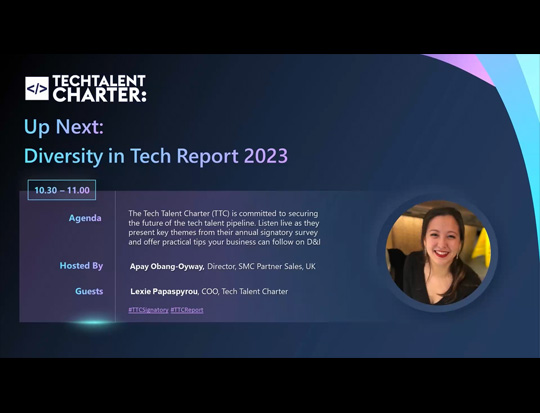540x413 pixels.
Task: Click the 'Diversity in Tech Report 2023' title
Action: click(x=156, y=156)
